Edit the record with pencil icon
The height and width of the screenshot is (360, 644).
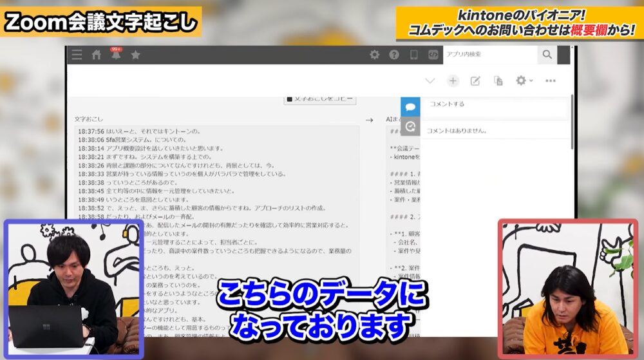[475, 81]
